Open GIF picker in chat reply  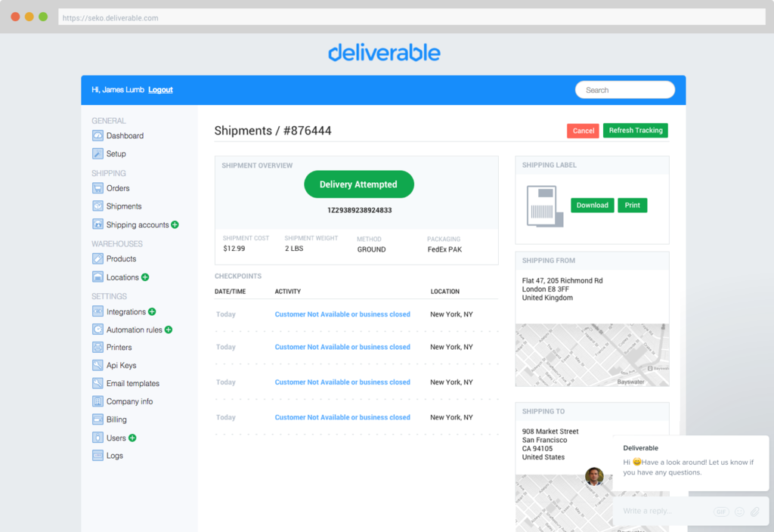pyautogui.click(x=721, y=512)
